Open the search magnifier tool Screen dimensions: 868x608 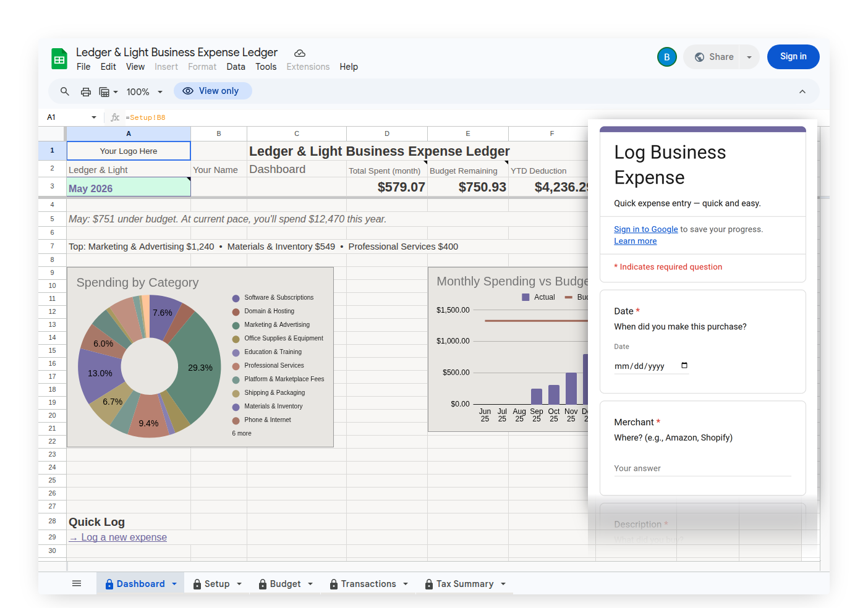(65, 91)
